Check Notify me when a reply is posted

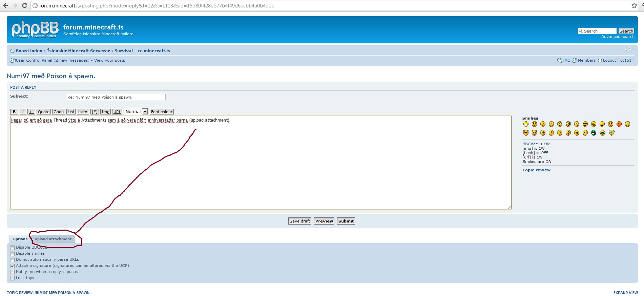[x=13, y=272]
